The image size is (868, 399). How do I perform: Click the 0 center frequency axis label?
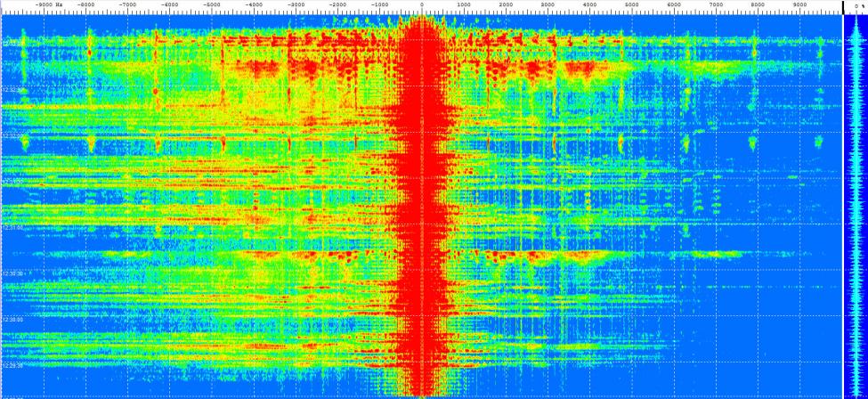pyautogui.click(x=422, y=4)
